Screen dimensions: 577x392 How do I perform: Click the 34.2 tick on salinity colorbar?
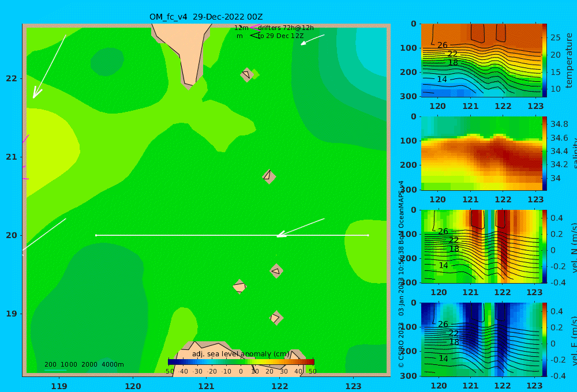(x=559, y=164)
